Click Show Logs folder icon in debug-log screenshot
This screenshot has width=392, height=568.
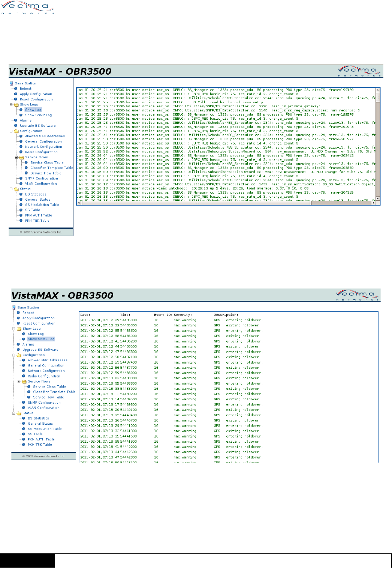[16, 105]
